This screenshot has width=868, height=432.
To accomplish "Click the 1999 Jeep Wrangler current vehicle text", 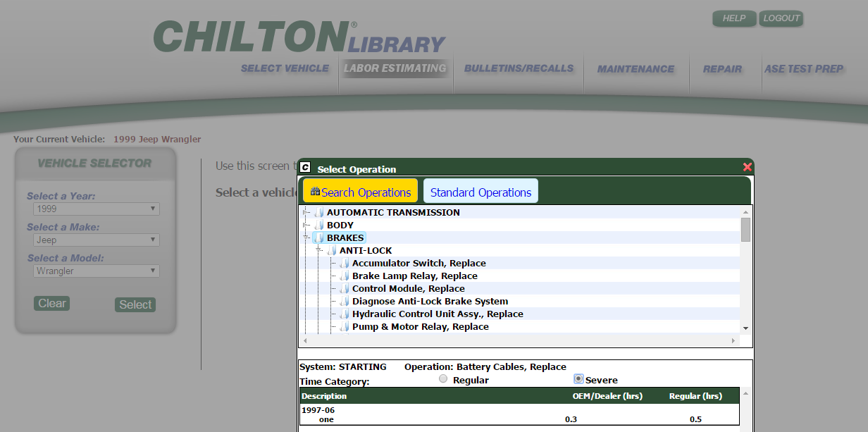I will tap(157, 139).
